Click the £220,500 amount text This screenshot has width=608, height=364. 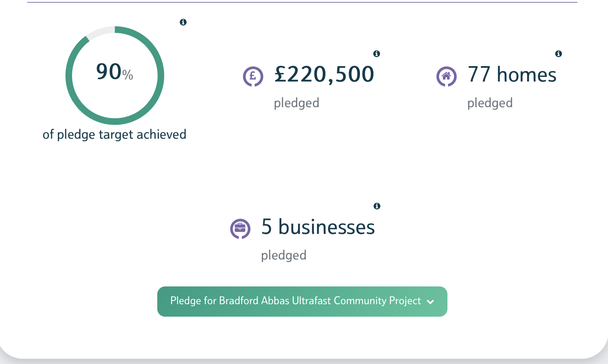click(x=324, y=74)
